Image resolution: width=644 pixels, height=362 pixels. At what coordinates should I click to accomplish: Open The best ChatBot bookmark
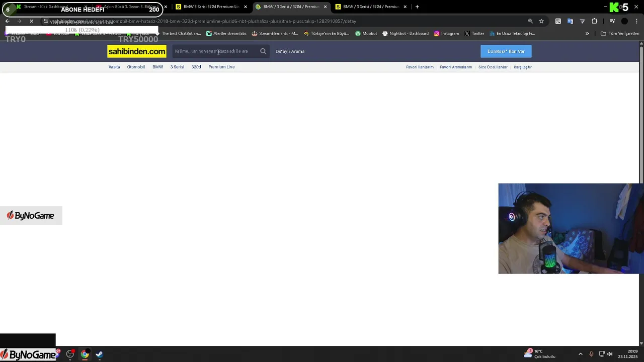(178, 34)
